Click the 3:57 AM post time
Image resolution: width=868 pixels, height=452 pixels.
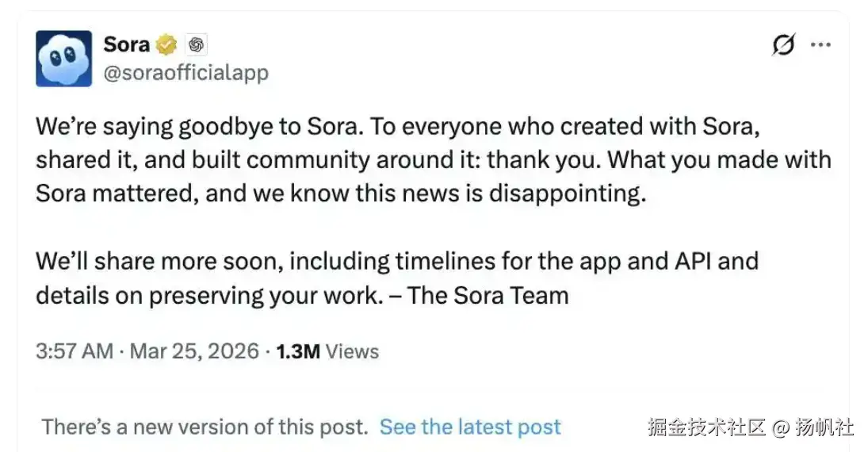click(75, 351)
